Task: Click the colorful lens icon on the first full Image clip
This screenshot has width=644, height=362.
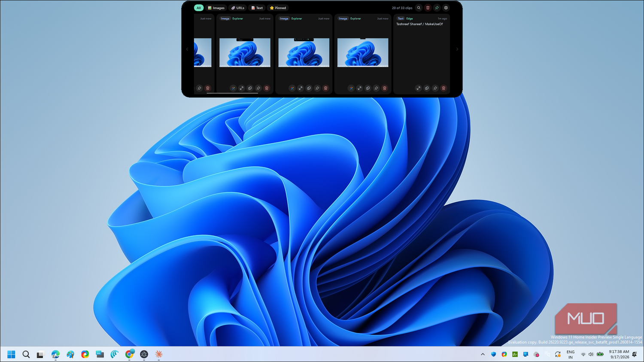Action: click(x=233, y=88)
